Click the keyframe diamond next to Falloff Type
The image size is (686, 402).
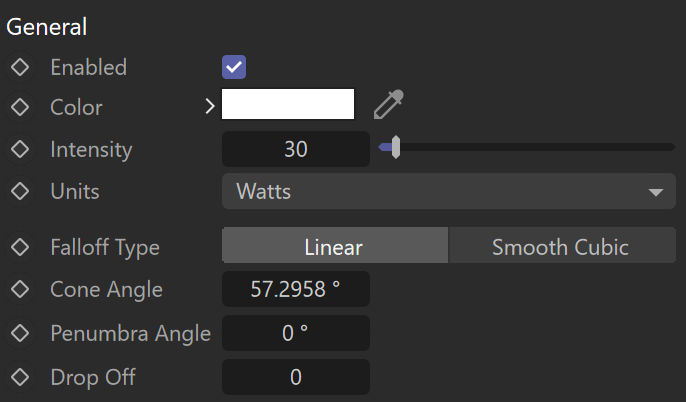[20, 247]
